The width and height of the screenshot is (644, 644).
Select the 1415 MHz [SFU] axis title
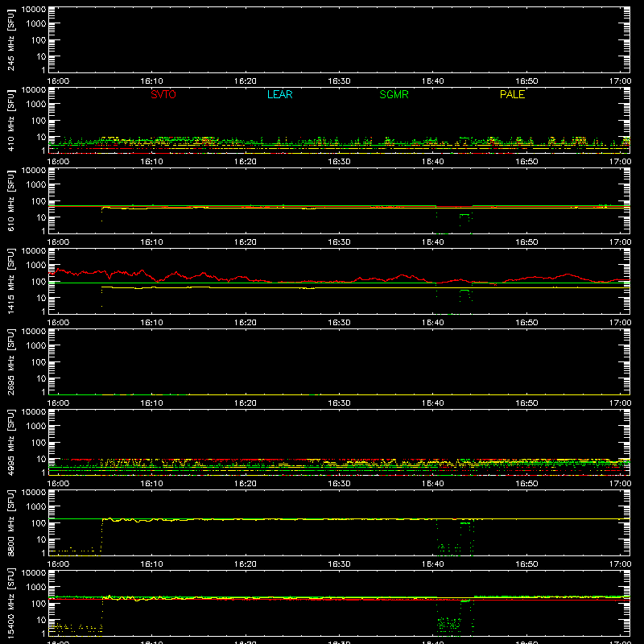pos(11,281)
